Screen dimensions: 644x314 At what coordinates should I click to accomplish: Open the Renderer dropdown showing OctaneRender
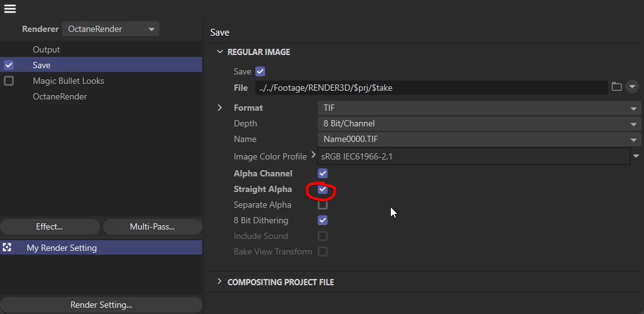pyautogui.click(x=111, y=29)
